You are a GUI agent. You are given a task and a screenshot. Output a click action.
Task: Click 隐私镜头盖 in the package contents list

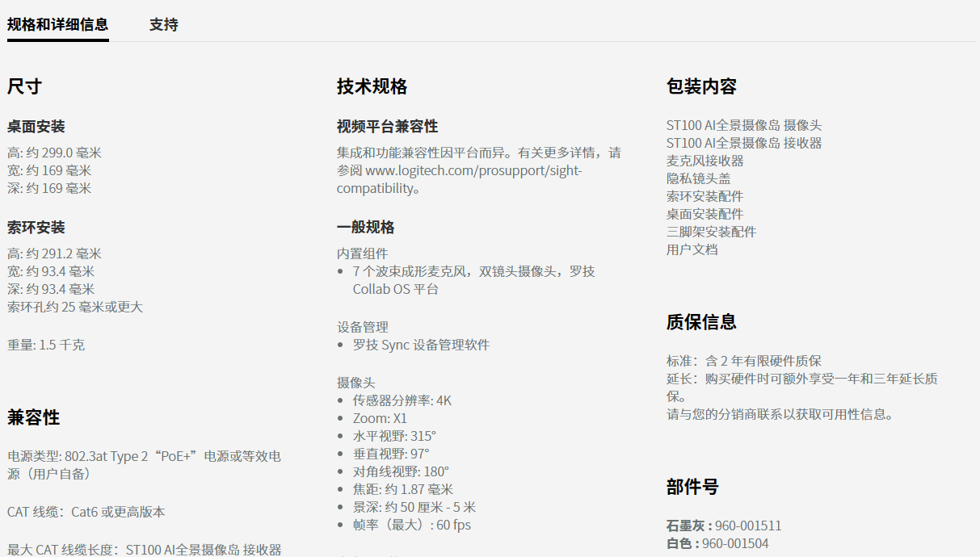point(699,178)
